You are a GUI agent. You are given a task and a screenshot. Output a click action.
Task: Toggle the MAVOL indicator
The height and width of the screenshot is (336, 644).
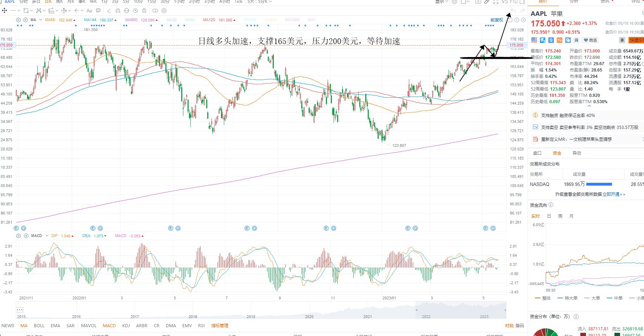click(89, 326)
